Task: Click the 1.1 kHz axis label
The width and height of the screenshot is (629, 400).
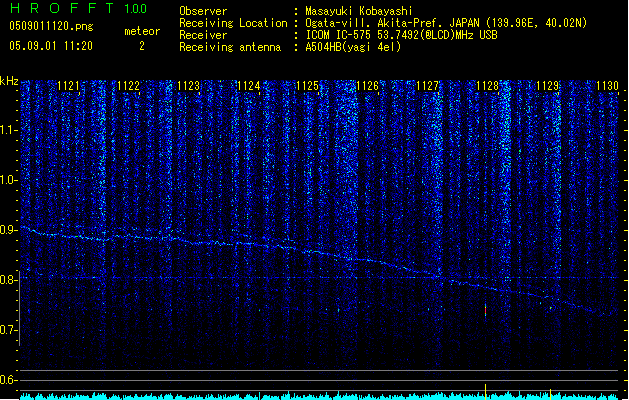Action: click(9, 130)
